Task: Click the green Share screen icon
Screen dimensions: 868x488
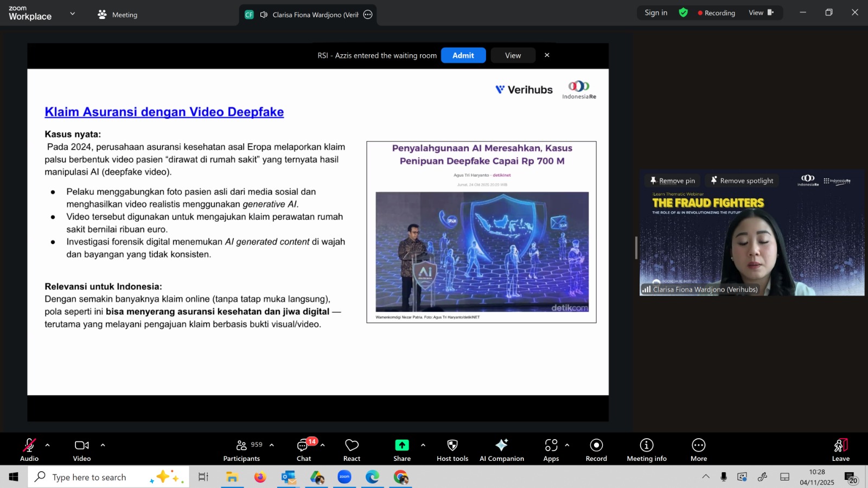Action: tap(401, 445)
